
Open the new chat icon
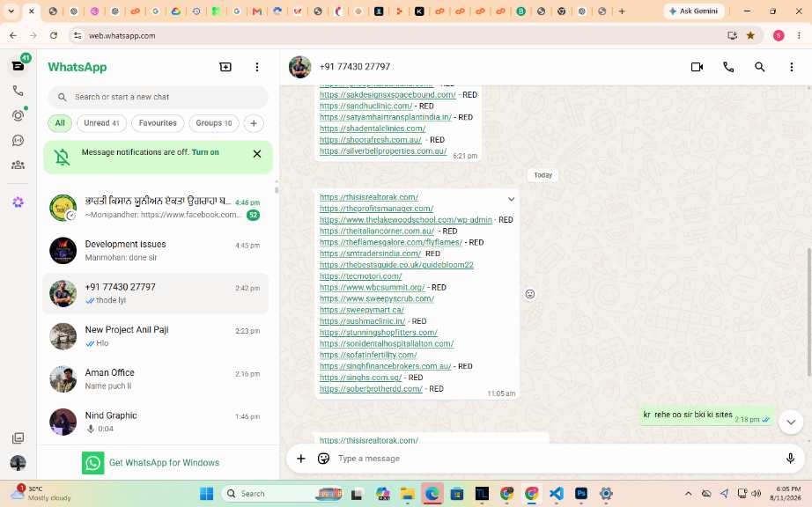(x=225, y=67)
